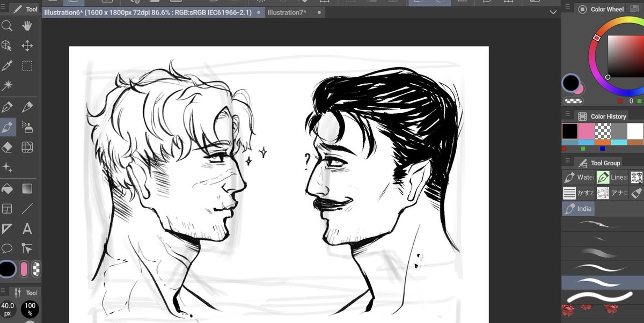Image resolution: width=644 pixels, height=323 pixels.
Task: Select the Fill bucket tool
Action: 7,188
